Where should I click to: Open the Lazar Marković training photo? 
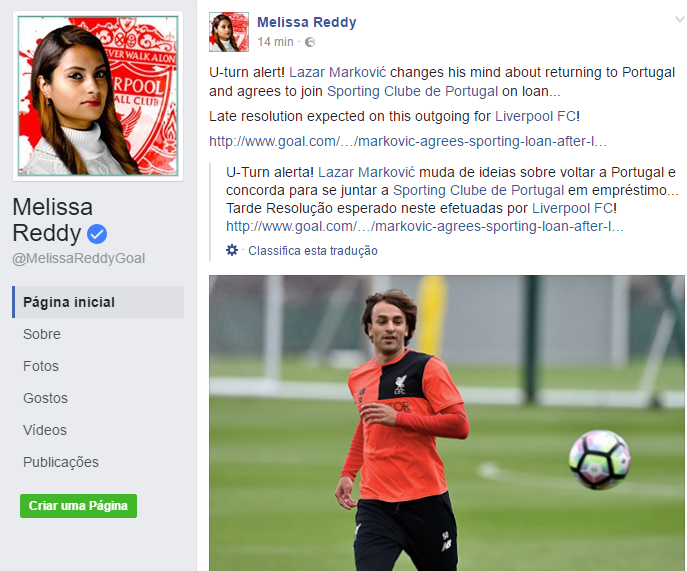point(446,423)
